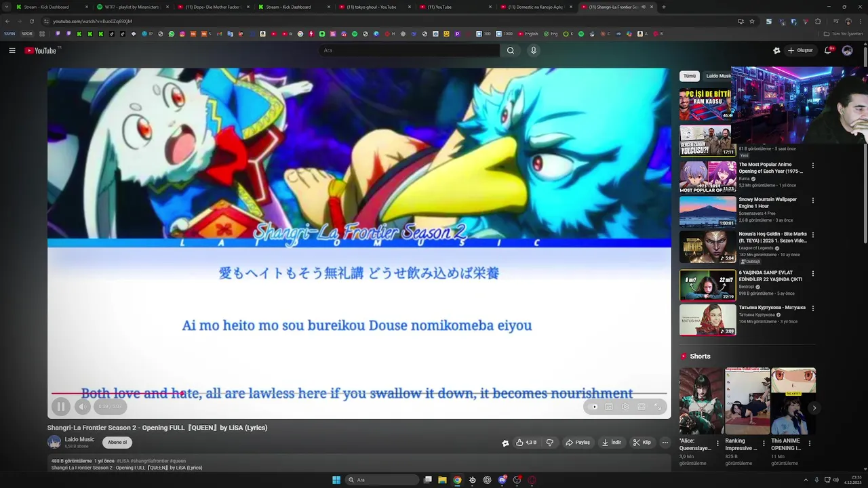Switch to the Domestic na Kanojo tab
The height and width of the screenshot is (488, 868).
(x=536, y=7)
